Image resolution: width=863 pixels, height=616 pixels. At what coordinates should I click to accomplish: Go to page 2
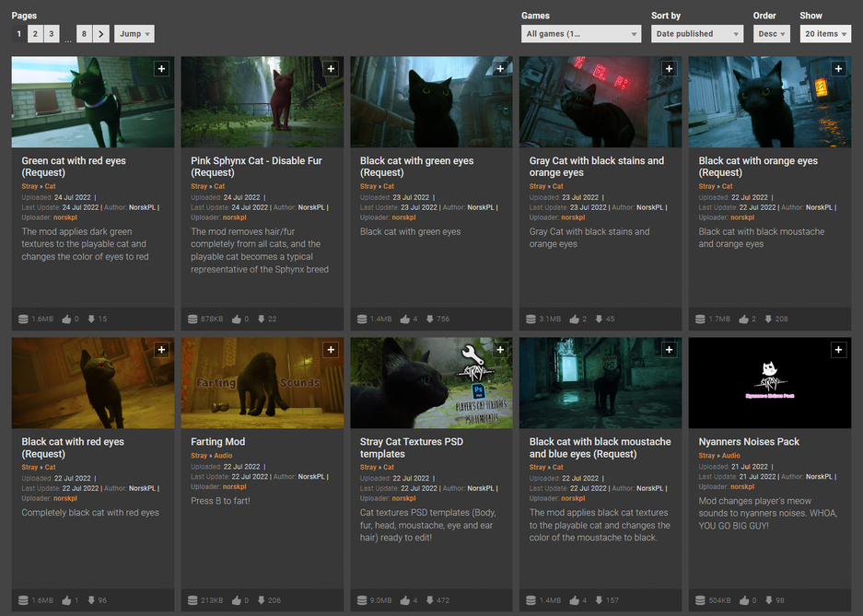tap(35, 34)
